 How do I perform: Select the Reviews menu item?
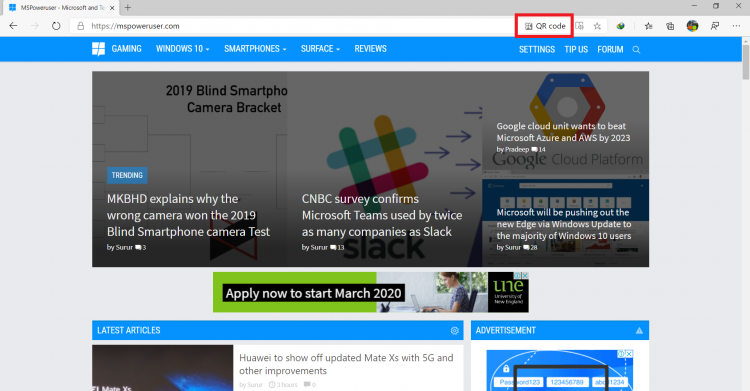tap(370, 49)
